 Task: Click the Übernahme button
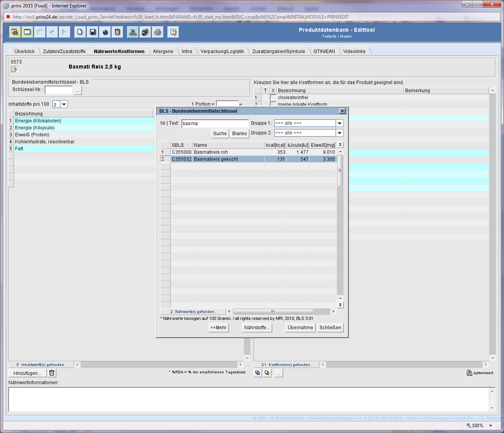(300, 328)
